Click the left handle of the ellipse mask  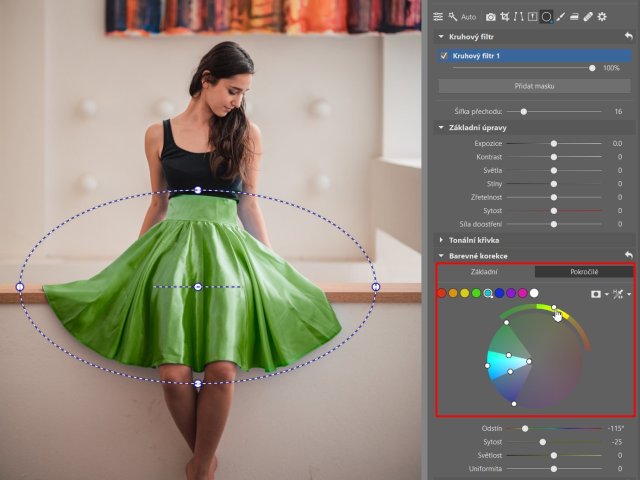[20, 287]
